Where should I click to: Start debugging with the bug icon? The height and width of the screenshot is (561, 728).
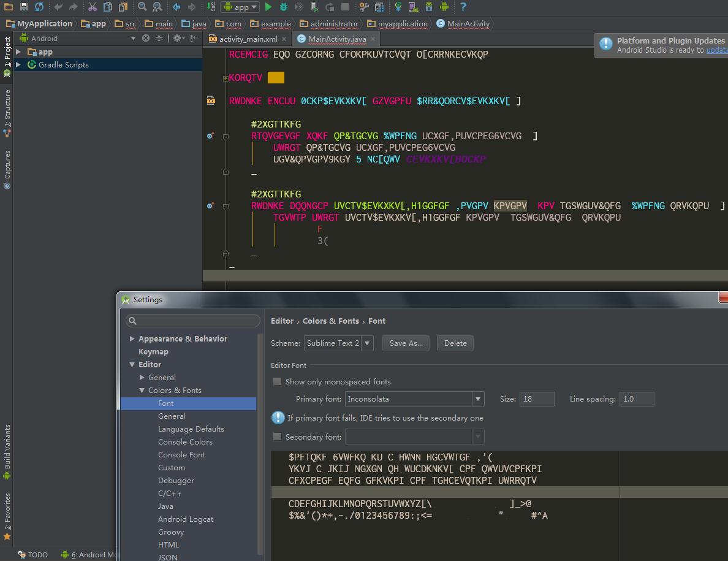point(284,7)
